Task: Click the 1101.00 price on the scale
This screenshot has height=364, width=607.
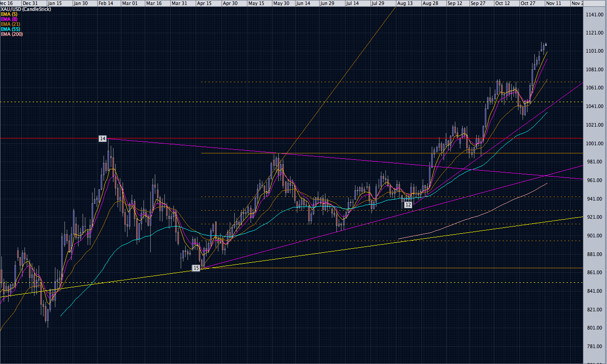Action: (594, 51)
